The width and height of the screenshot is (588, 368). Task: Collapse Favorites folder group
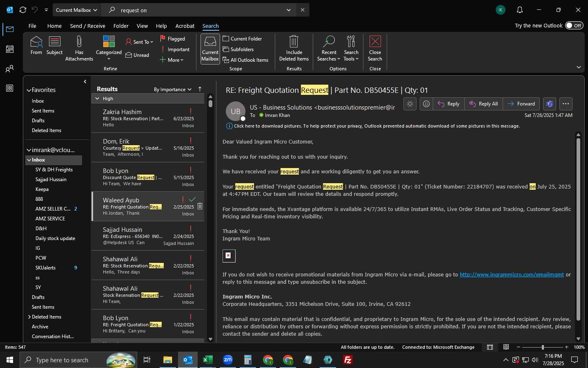[x=29, y=90]
